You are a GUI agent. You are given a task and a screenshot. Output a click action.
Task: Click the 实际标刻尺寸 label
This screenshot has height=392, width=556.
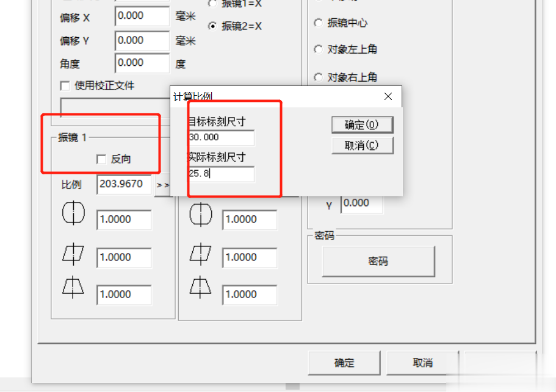pos(217,157)
